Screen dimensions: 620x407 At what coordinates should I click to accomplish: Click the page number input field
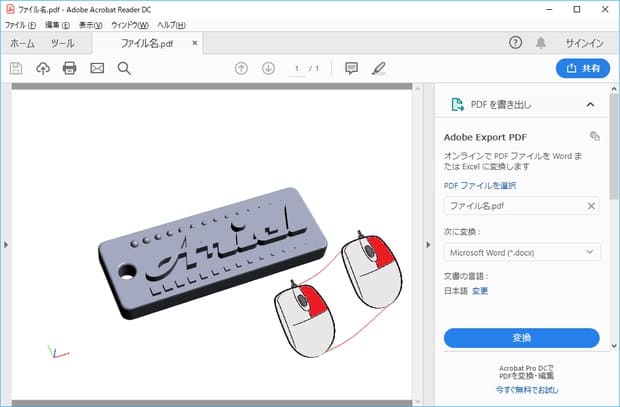(x=297, y=68)
